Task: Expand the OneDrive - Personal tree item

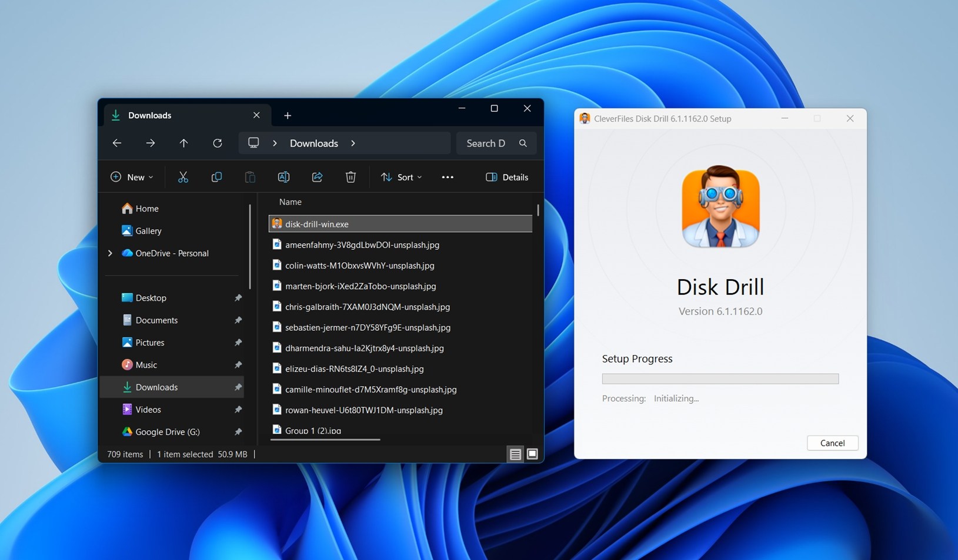Action: tap(109, 253)
